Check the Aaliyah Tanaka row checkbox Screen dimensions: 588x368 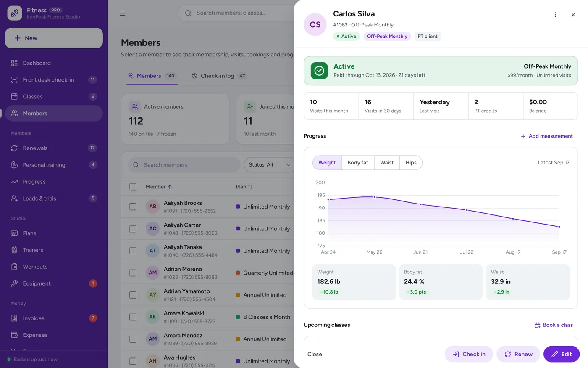coord(133,251)
